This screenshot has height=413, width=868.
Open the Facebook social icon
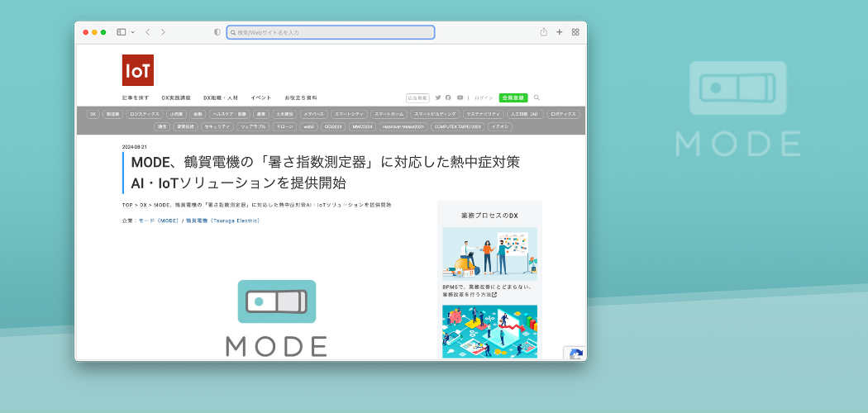point(449,97)
